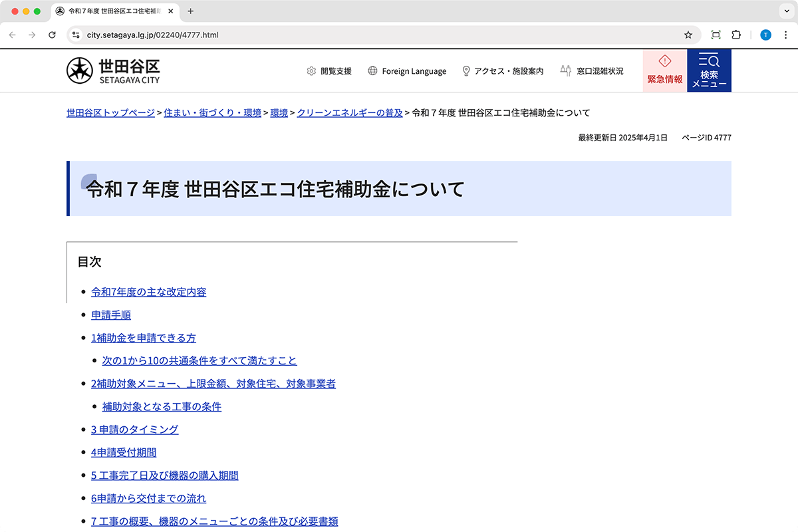Jump to 1補助金を申請できる方

click(x=144, y=338)
